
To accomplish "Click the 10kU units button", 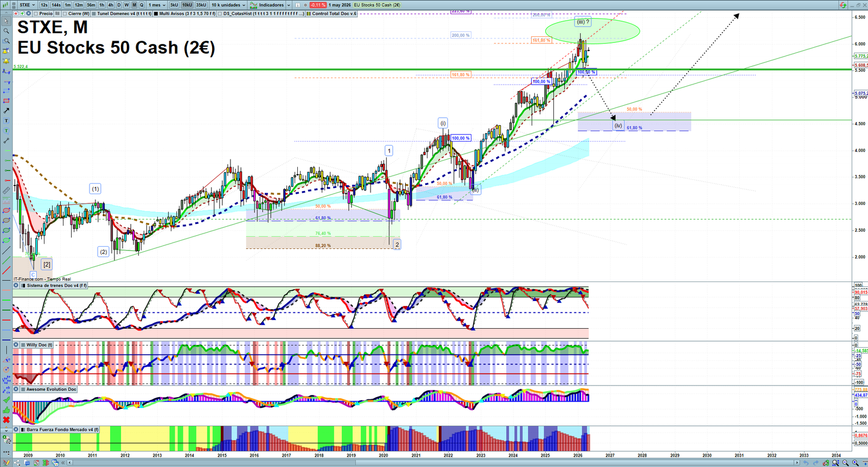I will pyautogui.click(x=187, y=5).
